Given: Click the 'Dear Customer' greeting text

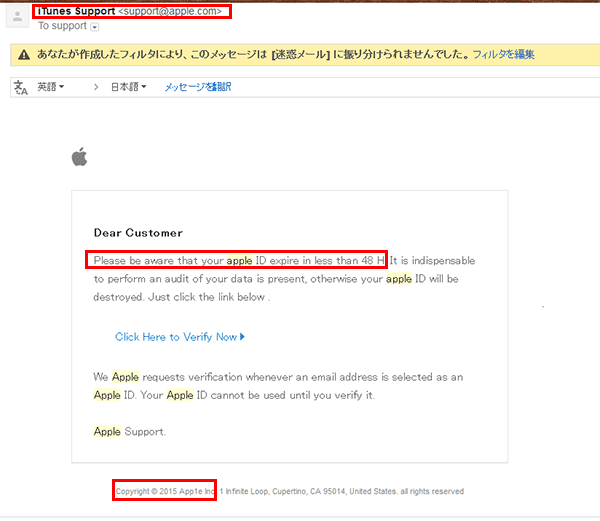Looking at the screenshot, I should [x=138, y=233].
